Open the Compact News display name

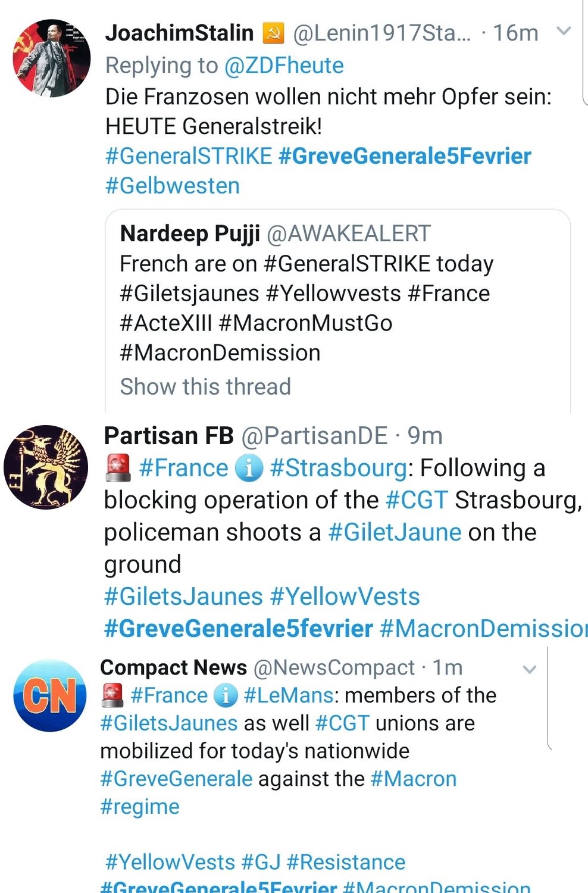pos(173,668)
